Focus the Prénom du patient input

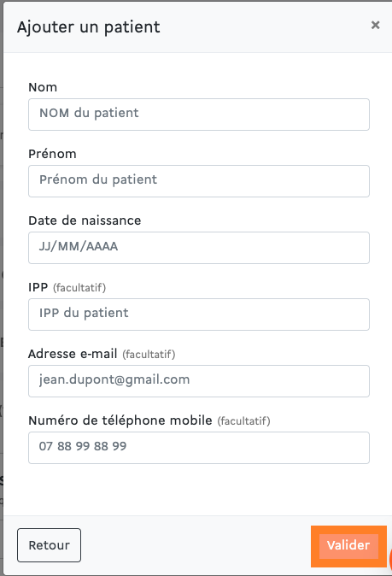tap(199, 181)
